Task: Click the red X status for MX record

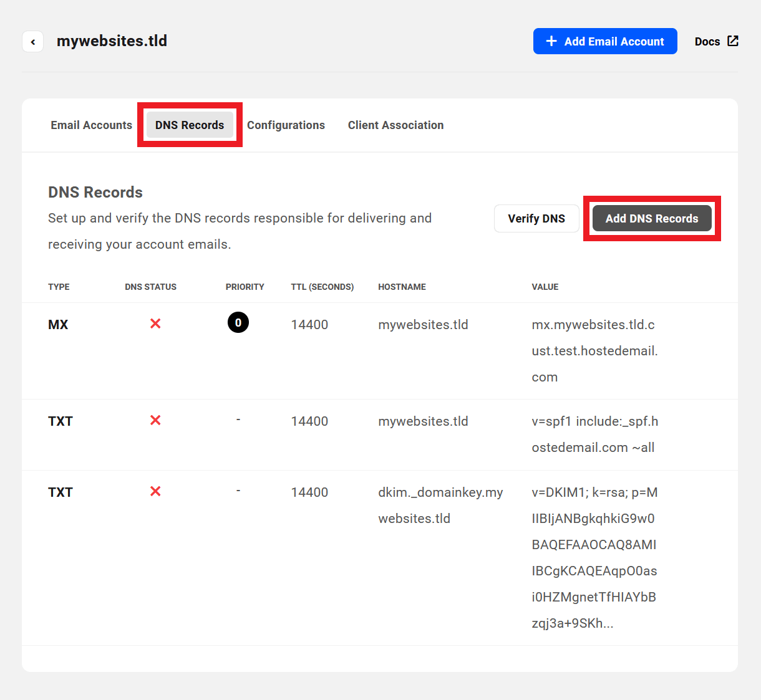Action: (x=155, y=324)
